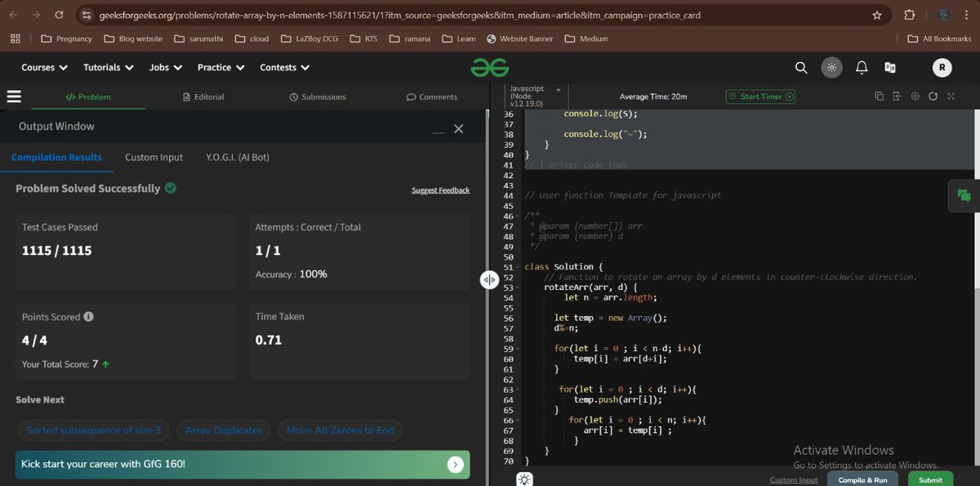Image resolution: width=980 pixels, height=486 pixels.
Task: Open the hamburger sidebar menu
Action: pyautogui.click(x=14, y=96)
